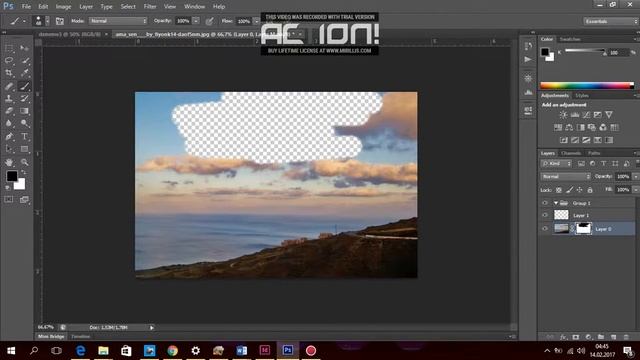Open brush Mode dropdown set to Normal
Screen dimensions: 640x360
tap(118, 21)
